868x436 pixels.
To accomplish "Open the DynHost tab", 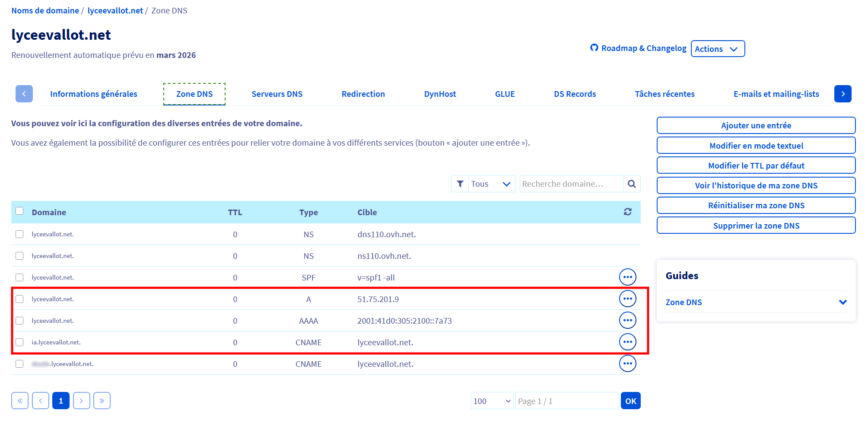I will click(x=440, y=94).
